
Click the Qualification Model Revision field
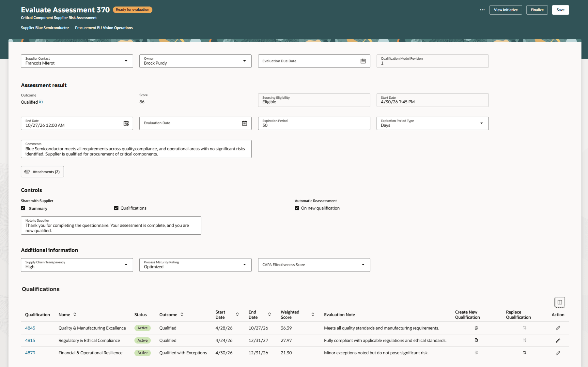tap(432, 61)
